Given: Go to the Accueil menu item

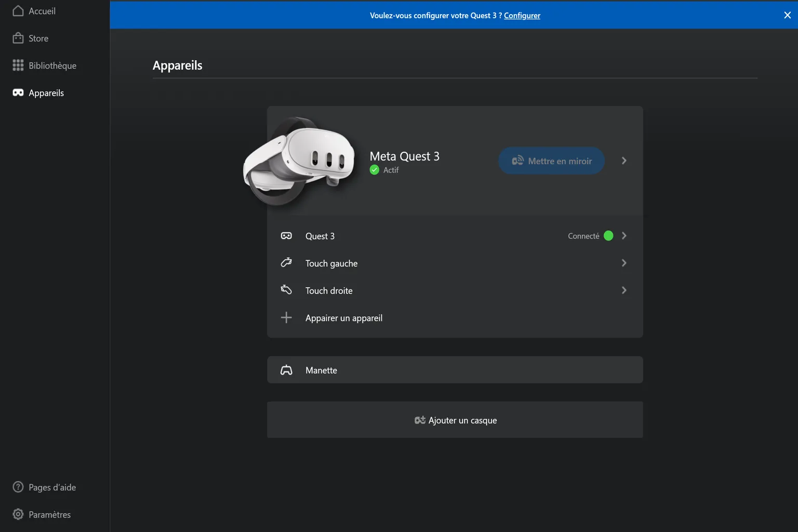Looking at the screenshot, I should pos(42,11).
